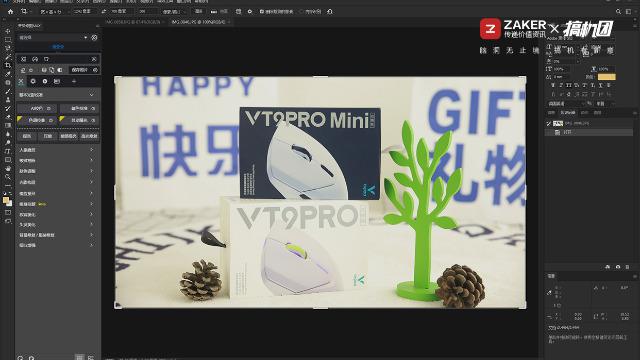Switch to the History tab in right panel
This screenshot has width=640, height=360.
click(x=568, y=113)
